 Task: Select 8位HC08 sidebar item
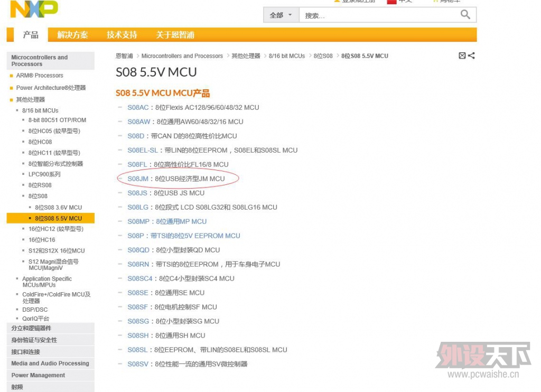tap(40, 142)
